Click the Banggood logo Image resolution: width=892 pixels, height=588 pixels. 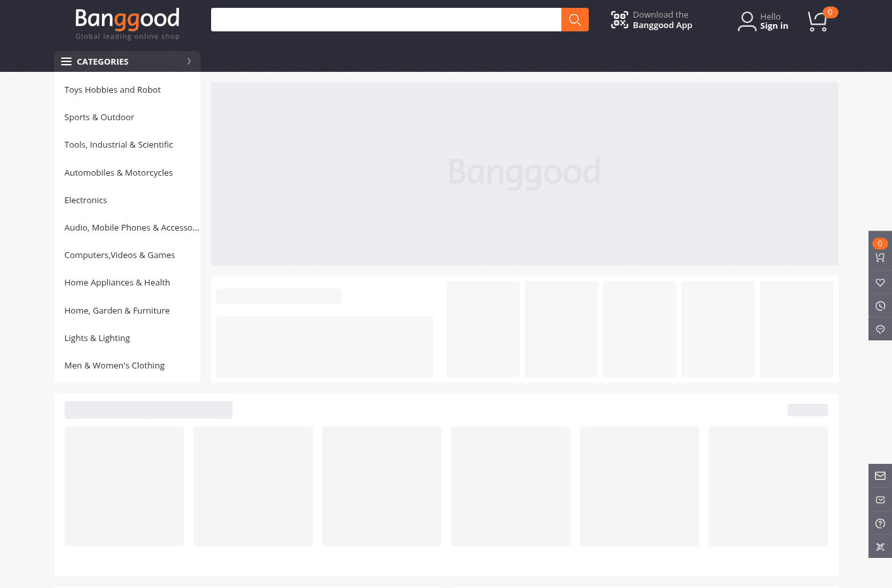(x=127, y=24)
